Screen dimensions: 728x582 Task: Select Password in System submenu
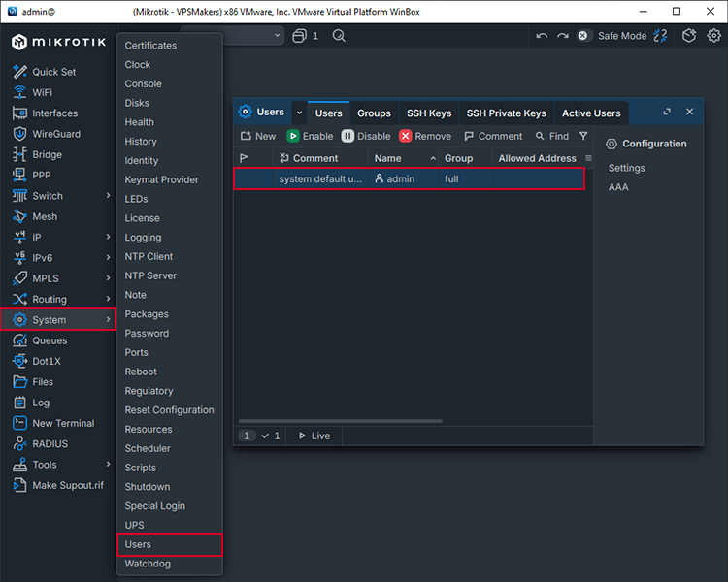pyautogui.click(x=147, y=334)
